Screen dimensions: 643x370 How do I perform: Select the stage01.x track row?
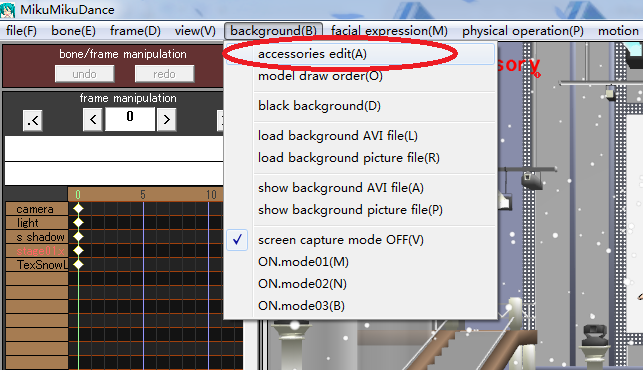tap(36, 251)
